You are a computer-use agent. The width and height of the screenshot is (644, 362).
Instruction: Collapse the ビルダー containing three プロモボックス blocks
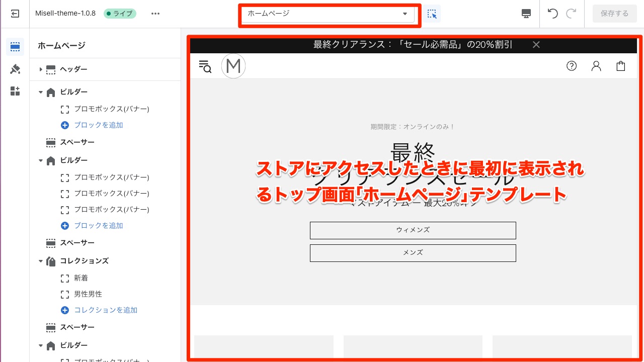coord(41,160)
